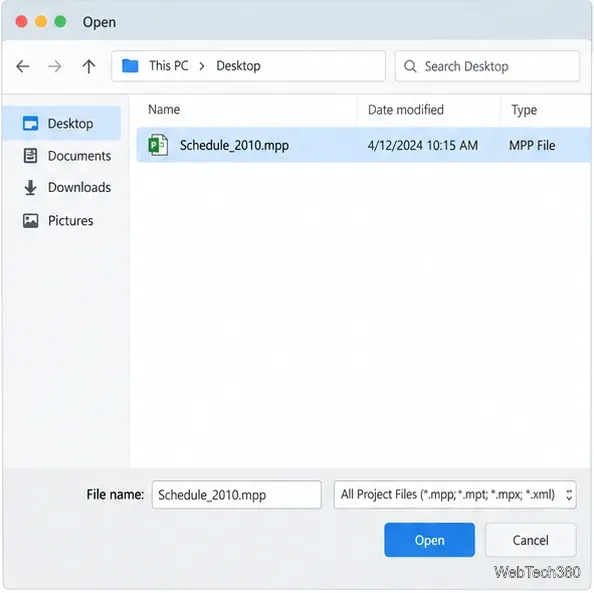This screenshot has width=594, height=593.
Task: Sort by the Name column header
Action: pyautogui.click(x=164, y=110)
